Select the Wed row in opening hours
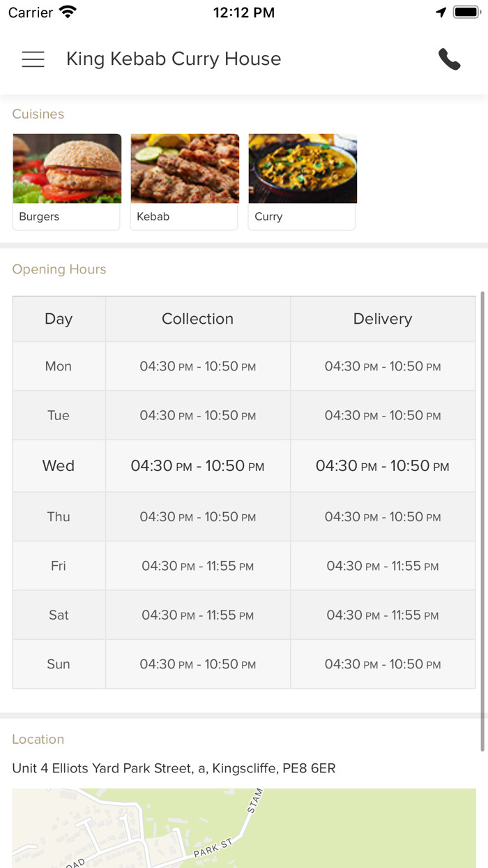The height and width of the screenshot is (868, 488). pos(59,466)
